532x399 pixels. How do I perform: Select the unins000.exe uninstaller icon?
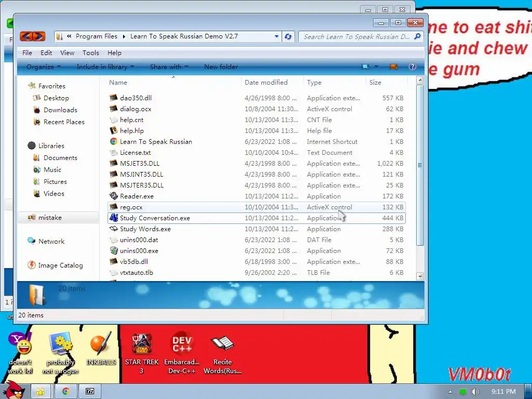pyautogui.click(x=113, y=250)
